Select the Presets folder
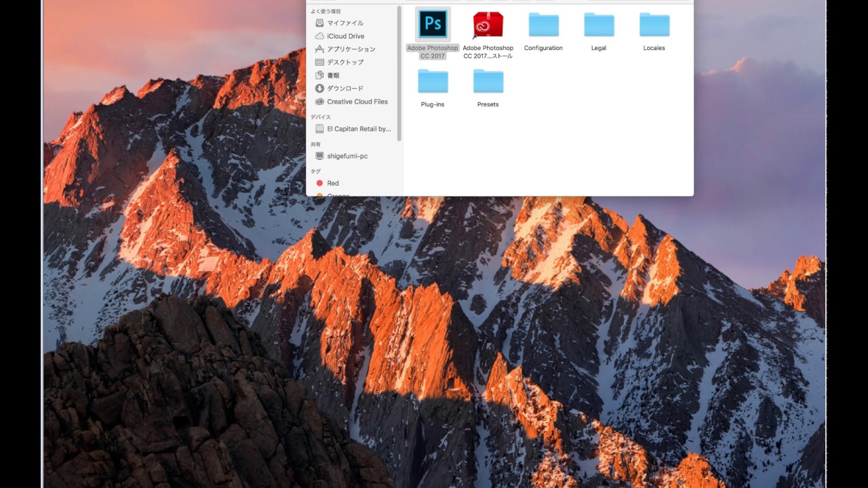Image resolution: width=868 pixels, height=488 pixels. tap(488, 81)
